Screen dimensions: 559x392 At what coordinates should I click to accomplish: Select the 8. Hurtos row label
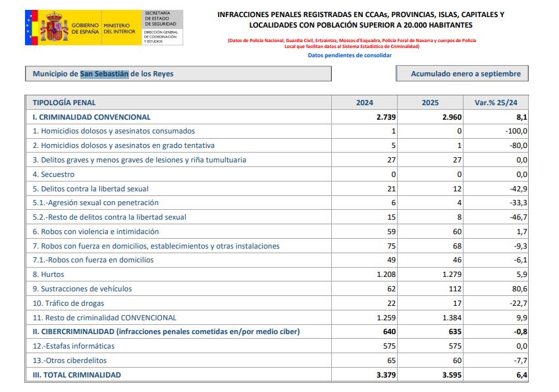click(x=49, y=274)
